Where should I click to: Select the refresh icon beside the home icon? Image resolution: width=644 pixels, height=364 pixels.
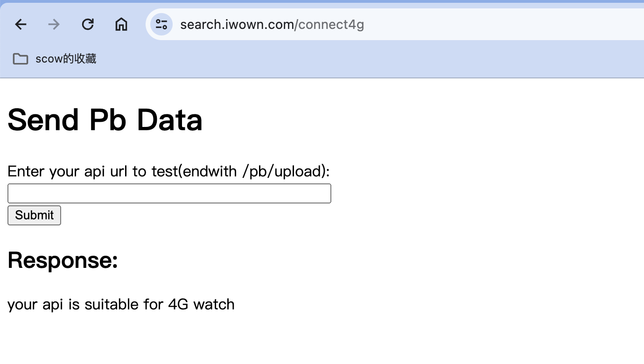coord(88,24)
